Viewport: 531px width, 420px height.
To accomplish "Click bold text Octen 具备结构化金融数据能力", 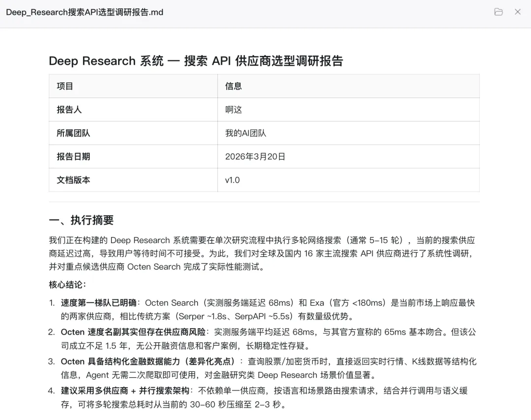I will pyautogui.click(x=147, y=362).
